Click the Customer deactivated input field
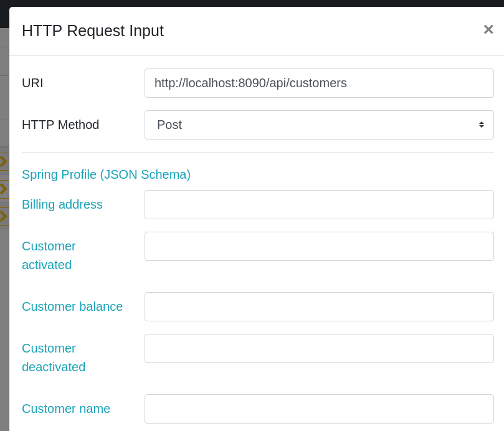 click(x=319, y=348)
